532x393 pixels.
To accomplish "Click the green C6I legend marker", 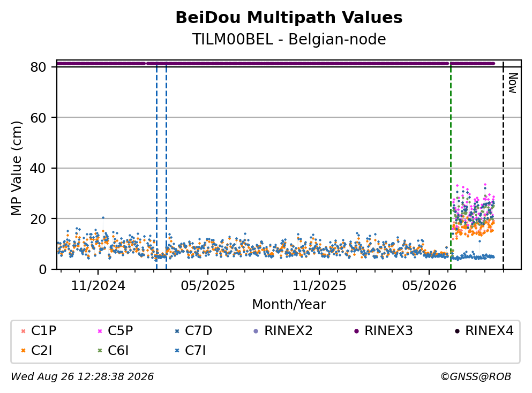I will 100,351.
